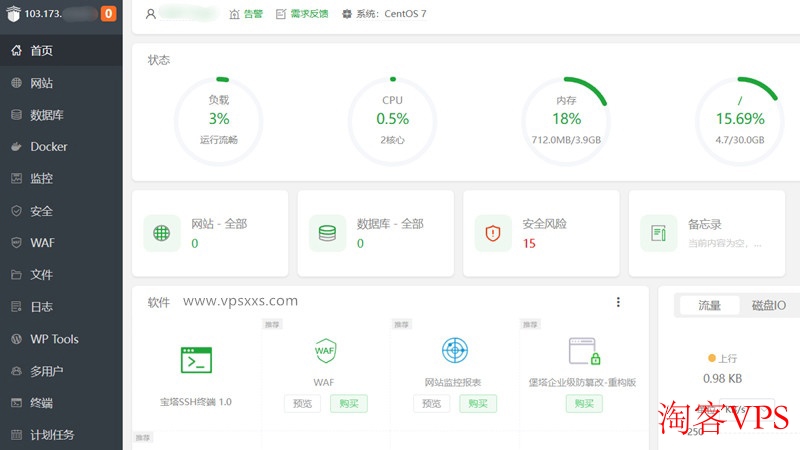Click the user profile icon in header
800x450 pixels.
point(151,14)
